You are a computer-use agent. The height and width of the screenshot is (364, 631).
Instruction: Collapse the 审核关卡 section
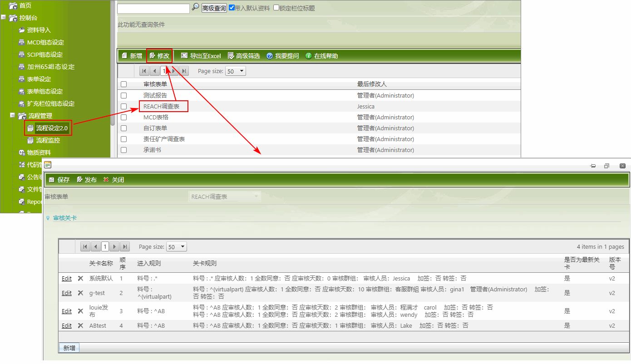point(48,218)
